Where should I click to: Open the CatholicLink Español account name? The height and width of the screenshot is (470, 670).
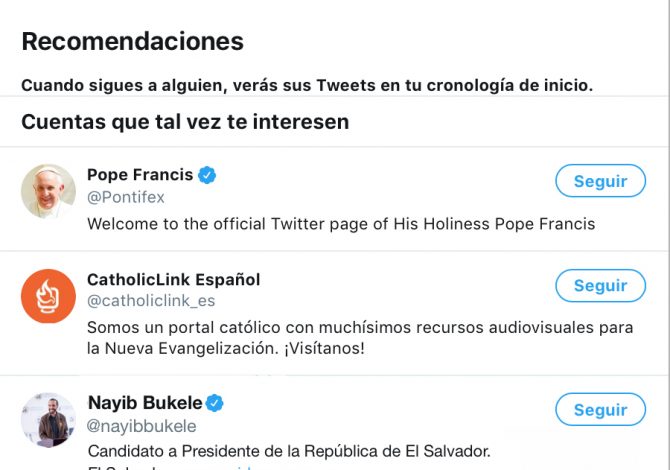click(173, 279)
